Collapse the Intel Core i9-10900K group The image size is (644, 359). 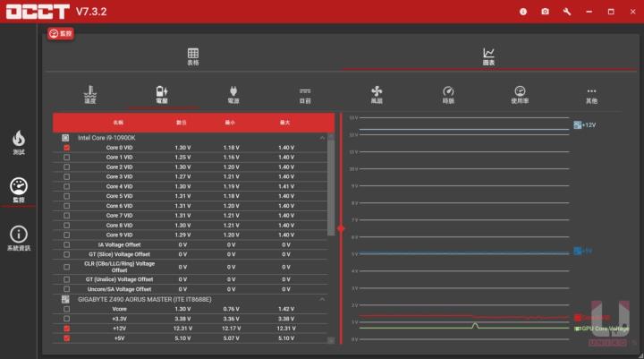pyautogui.click(x=322, y=138)
